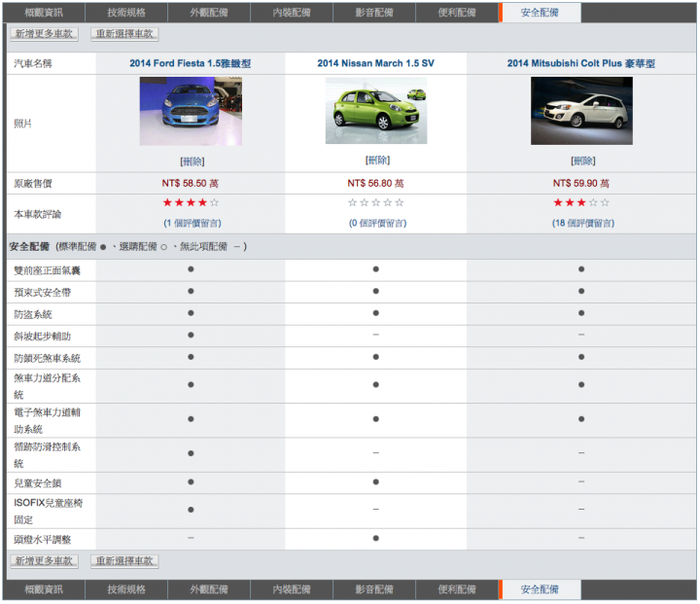The image size is (700, 604).
Task: Open Ford Fiesta's 1 個評價留言 link
Action: [x=192, y=223]
